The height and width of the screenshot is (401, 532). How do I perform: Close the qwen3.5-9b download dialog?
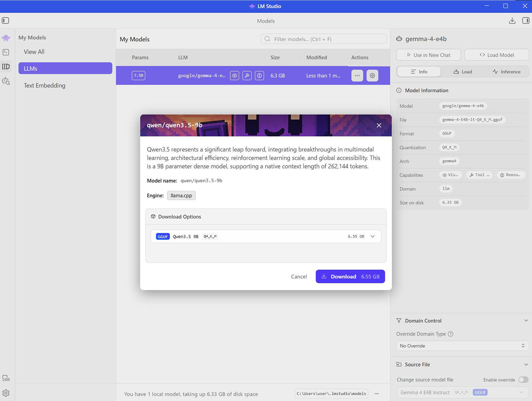pyautogui.click(x=379, y=125)
